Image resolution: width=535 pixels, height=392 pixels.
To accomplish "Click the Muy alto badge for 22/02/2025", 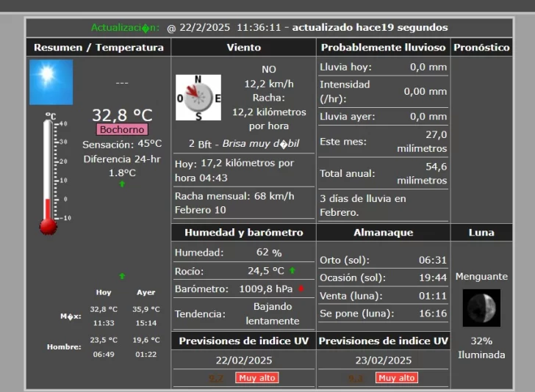I will click(x=256, y=378).
